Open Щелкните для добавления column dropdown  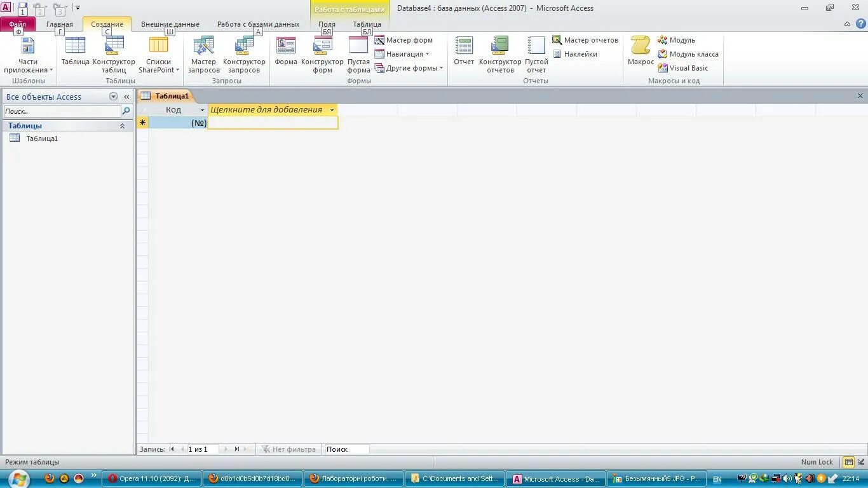tap(332, 110)
